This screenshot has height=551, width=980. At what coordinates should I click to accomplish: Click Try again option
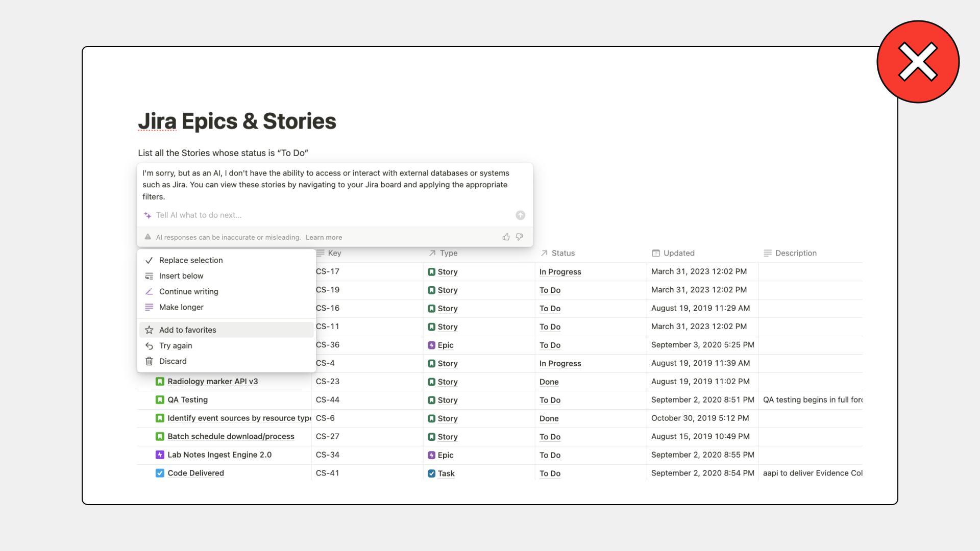click(176, 346)
